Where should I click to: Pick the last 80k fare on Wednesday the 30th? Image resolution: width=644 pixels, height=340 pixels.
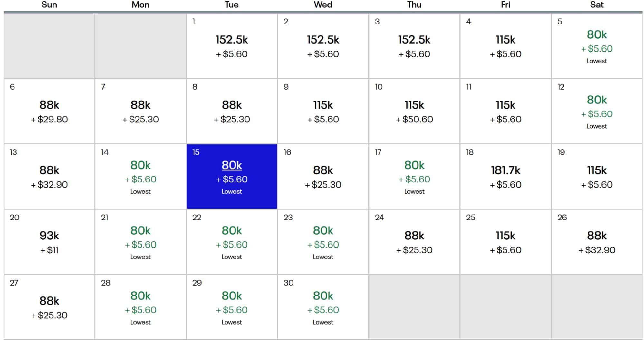(322, 307)
